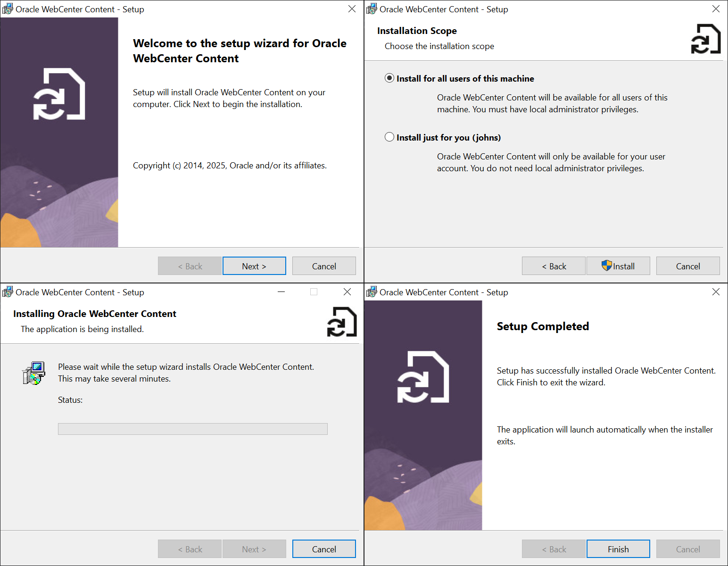Click the disabled maximize button of Installing window
The image size is (728, 566).
[314, 292]
